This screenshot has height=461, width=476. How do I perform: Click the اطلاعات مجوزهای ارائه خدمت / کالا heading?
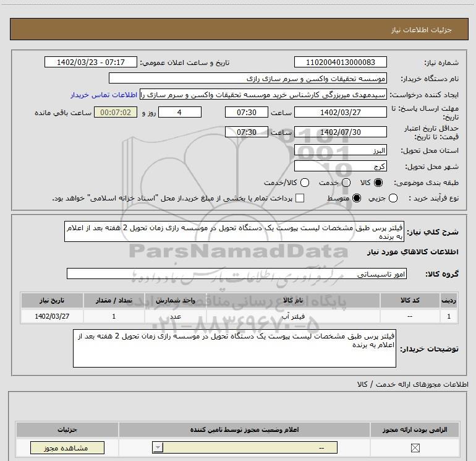click(412, 384)
